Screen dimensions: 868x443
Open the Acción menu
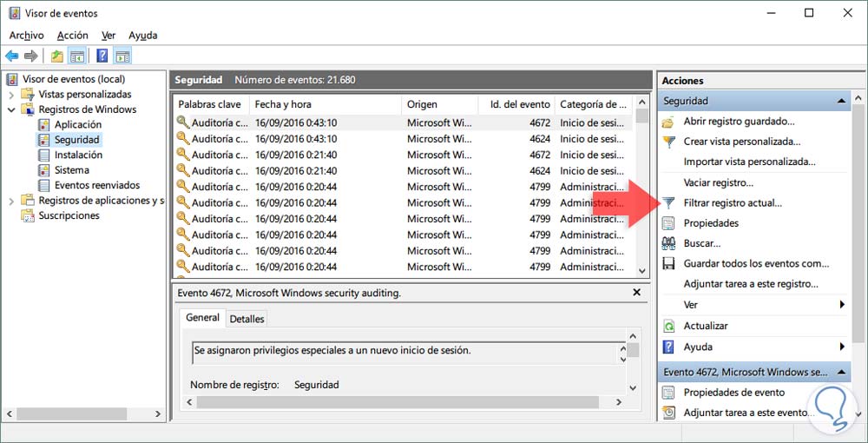coord(72,35)
